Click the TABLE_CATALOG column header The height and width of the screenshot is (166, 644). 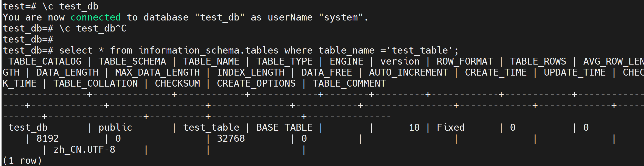(x=45, y=61)
